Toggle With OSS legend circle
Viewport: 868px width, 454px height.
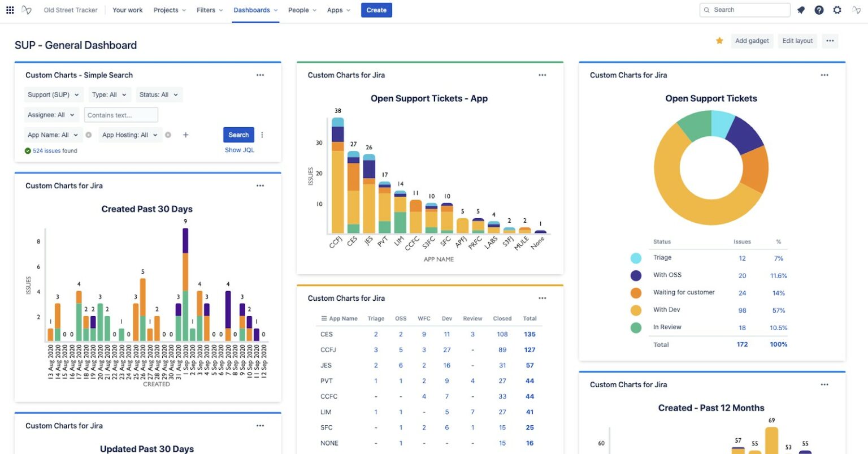(636, 275)
